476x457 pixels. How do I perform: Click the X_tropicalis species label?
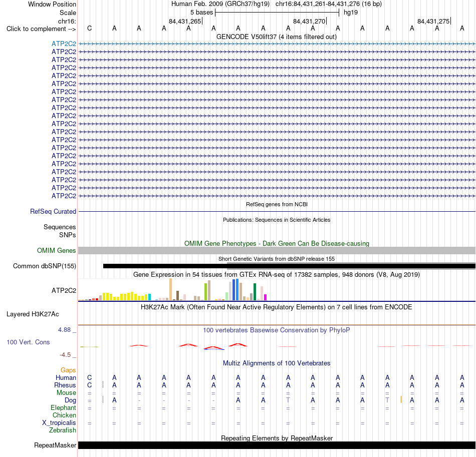(x=59, y=423)
